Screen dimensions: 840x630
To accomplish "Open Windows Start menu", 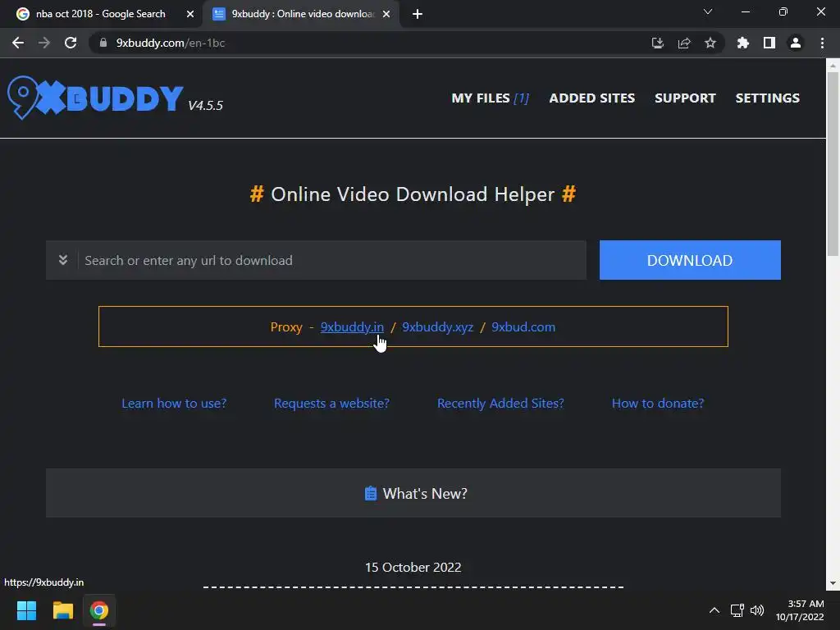I will point(26,610).
